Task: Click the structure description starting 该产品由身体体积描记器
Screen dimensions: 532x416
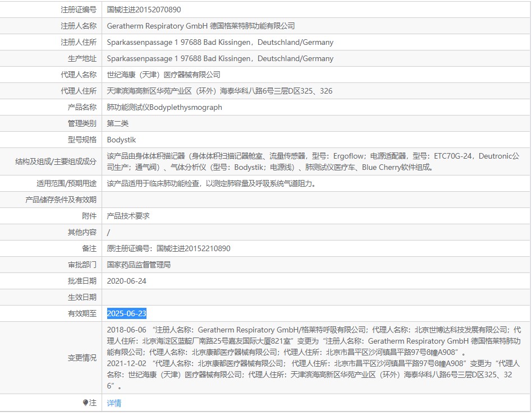Action: click(313, 161)
